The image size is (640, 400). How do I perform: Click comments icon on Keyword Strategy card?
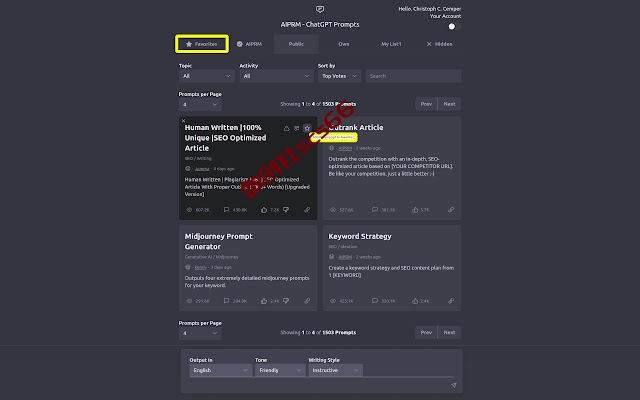pyautogui.click(x=375, y=301)
